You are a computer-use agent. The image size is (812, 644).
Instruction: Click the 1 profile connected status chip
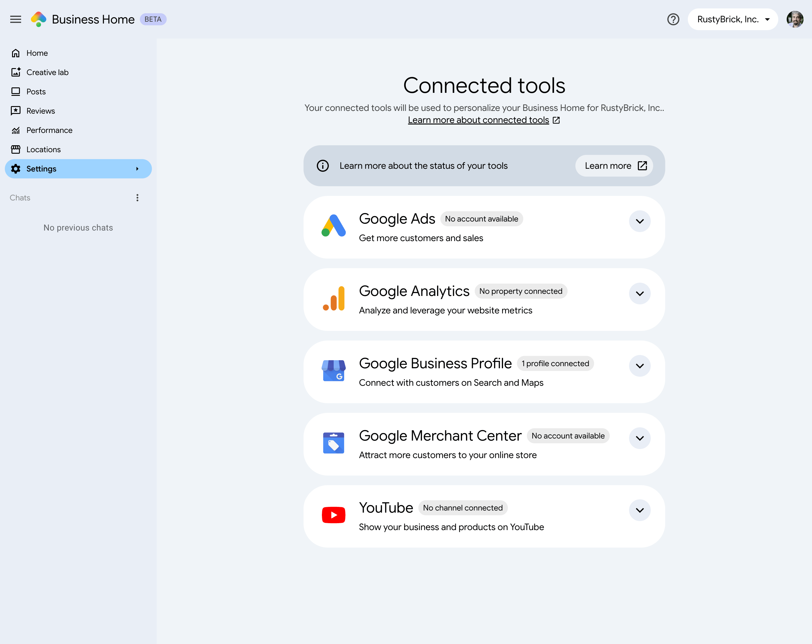[x=555, y=363]
